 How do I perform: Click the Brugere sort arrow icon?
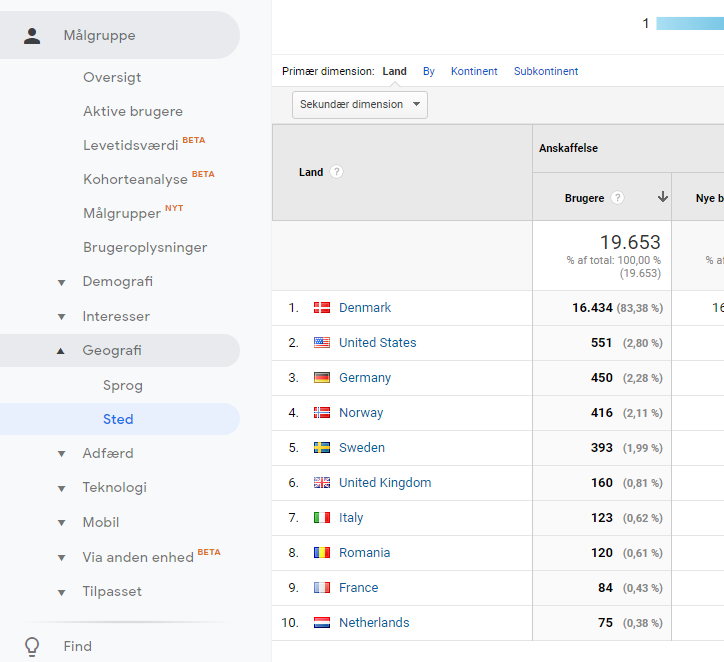662,198
